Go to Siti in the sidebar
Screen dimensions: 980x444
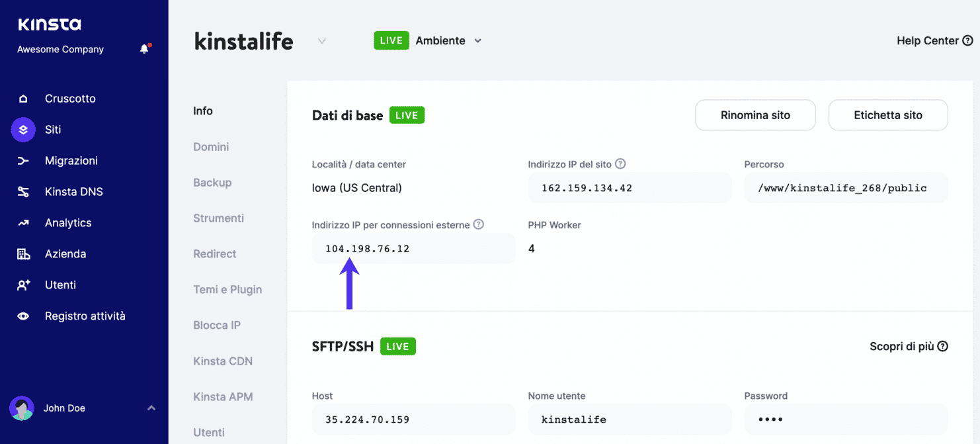[x=53, y=130]
